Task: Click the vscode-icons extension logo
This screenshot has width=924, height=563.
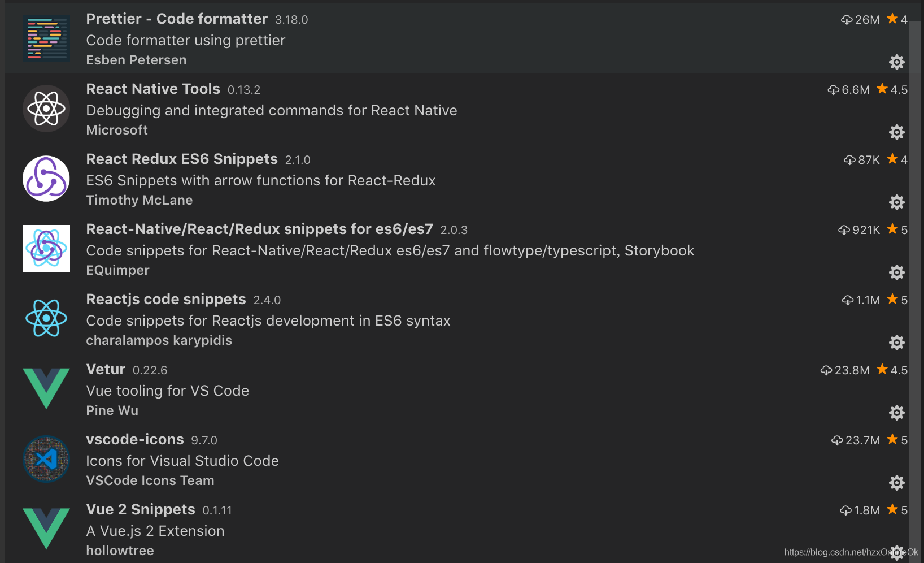Action: click(46, 459)
